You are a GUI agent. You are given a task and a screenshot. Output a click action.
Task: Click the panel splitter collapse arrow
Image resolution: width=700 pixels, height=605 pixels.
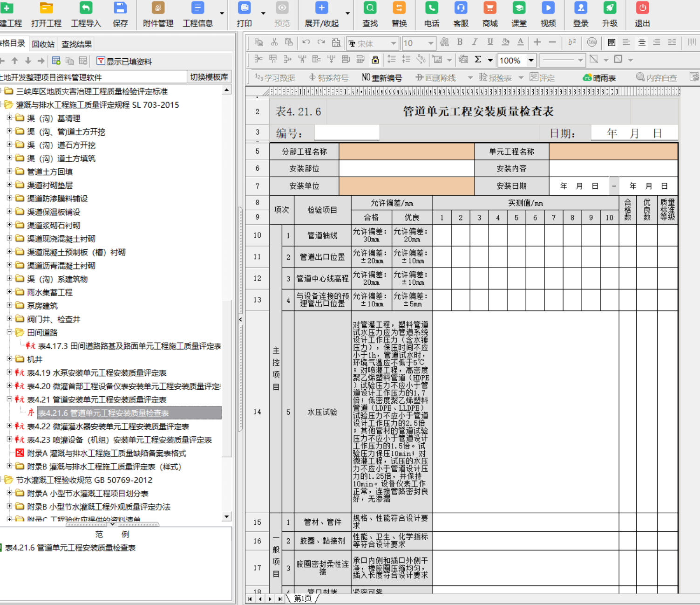(x=240, y=319)
